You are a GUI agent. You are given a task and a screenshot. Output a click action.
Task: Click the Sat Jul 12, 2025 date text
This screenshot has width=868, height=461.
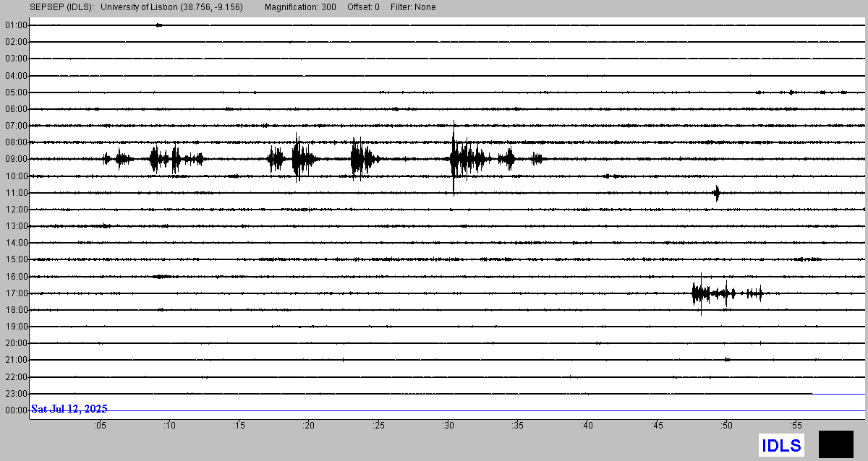(69, 409)
